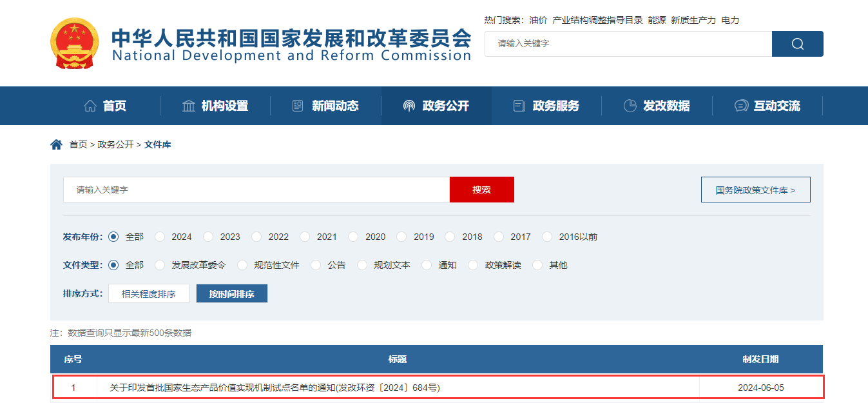Open the 政务服务 navigation menu
This screenshot has width=868, height=403.
click(x=546, y=106)
